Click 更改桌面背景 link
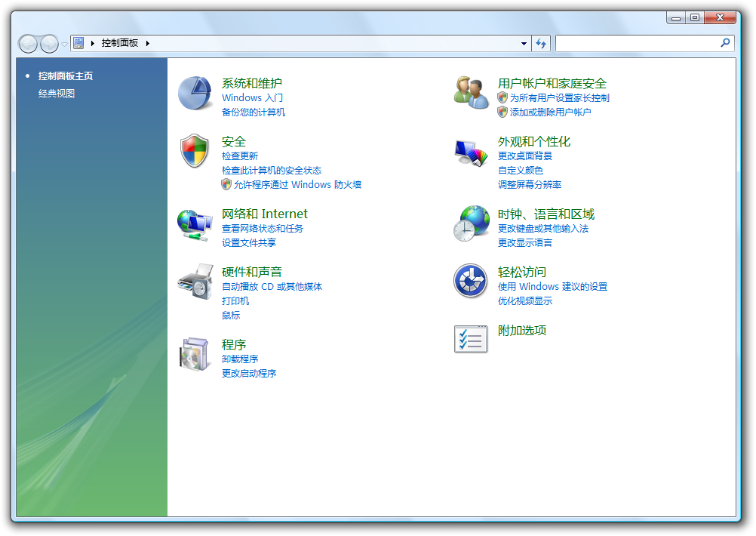The image size is (756, 536). [525, 156]
